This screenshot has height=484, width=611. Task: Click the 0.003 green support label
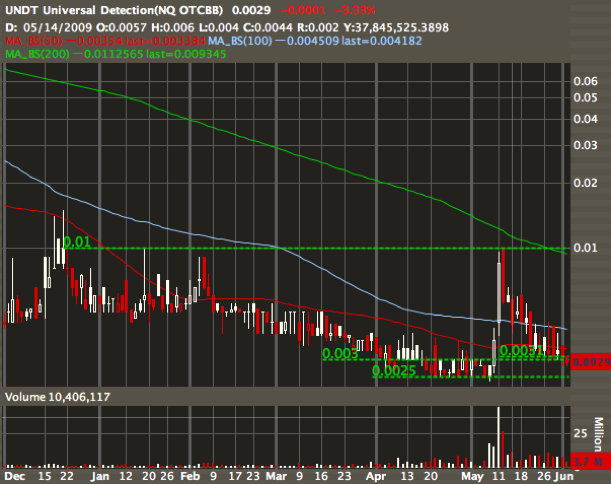pos(340,353)
